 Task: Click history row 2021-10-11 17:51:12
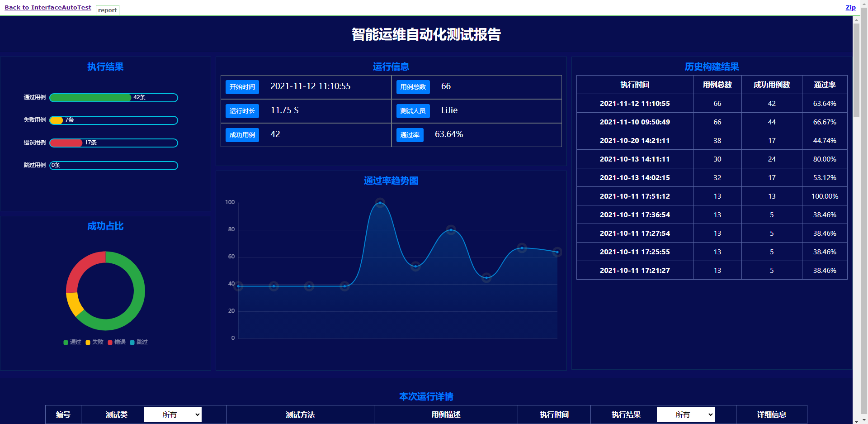pos(712,196)
